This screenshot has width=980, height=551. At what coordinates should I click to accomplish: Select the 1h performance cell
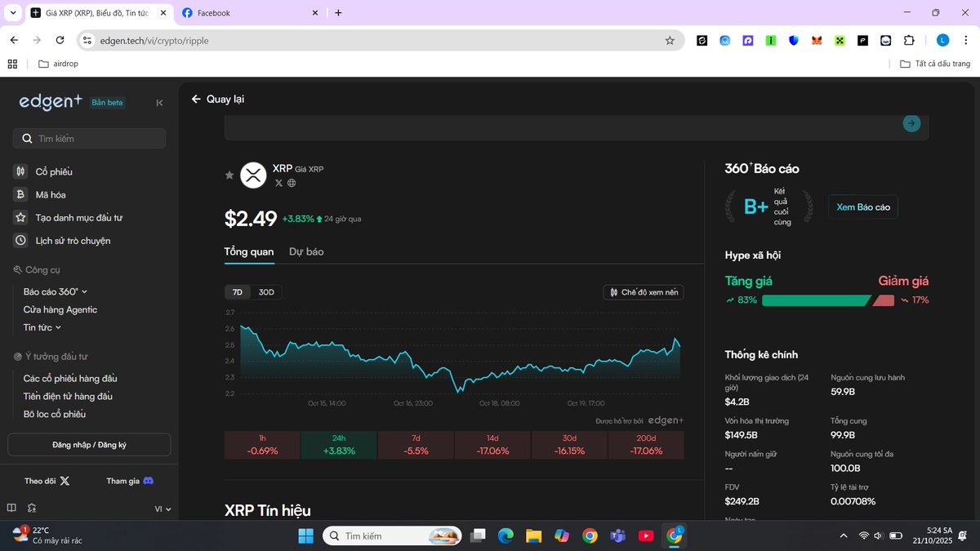(x=262, y=445)
